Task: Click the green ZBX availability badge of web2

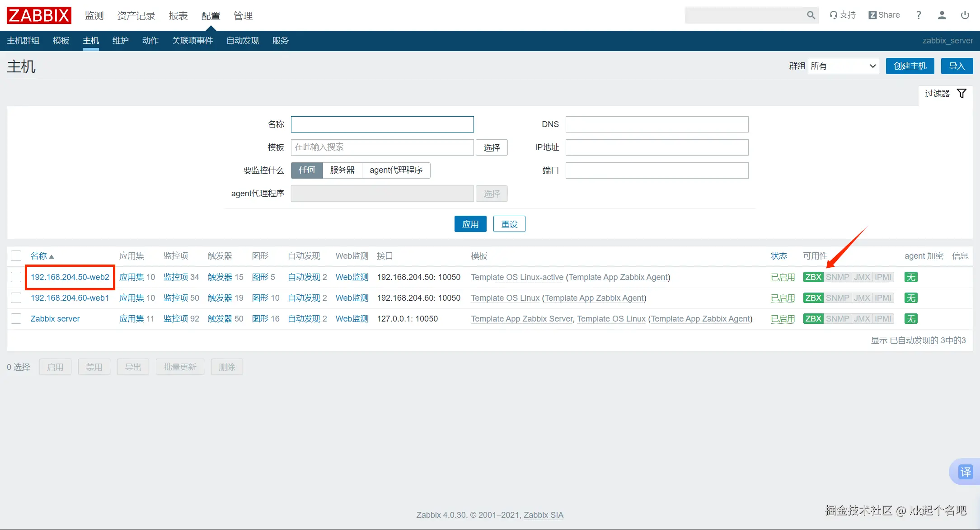Action: (813, 277)
